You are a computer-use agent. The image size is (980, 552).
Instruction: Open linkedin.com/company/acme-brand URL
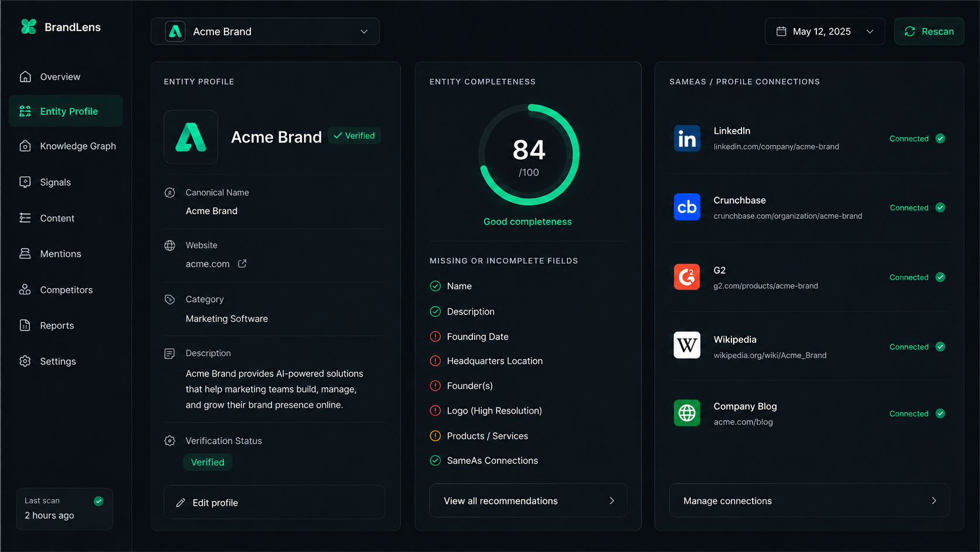tap(776, 147)
